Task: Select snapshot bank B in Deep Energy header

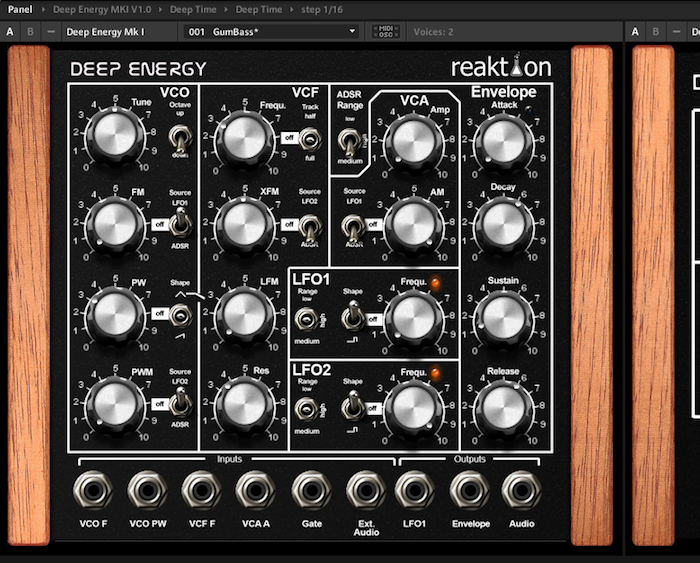Action: (x=30, y=32)
